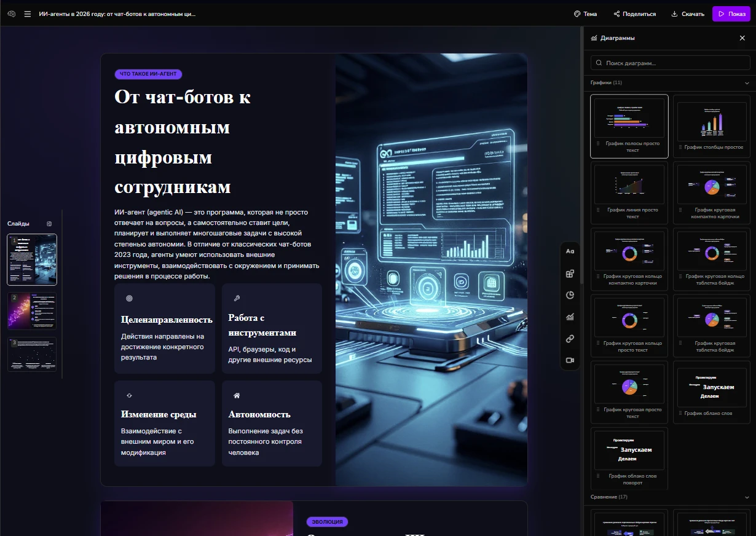Select График линия просто текст template
The width and height of the screenshot is (756, 536).
629,192
